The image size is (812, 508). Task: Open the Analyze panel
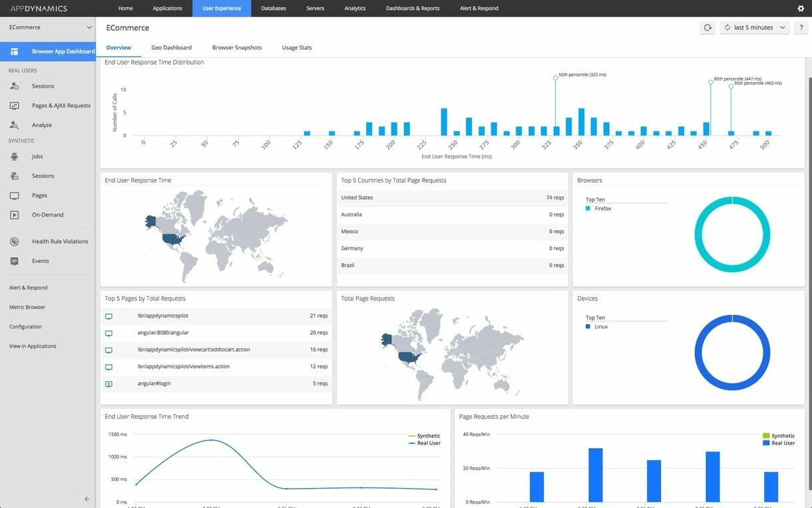tap(41, 125)
